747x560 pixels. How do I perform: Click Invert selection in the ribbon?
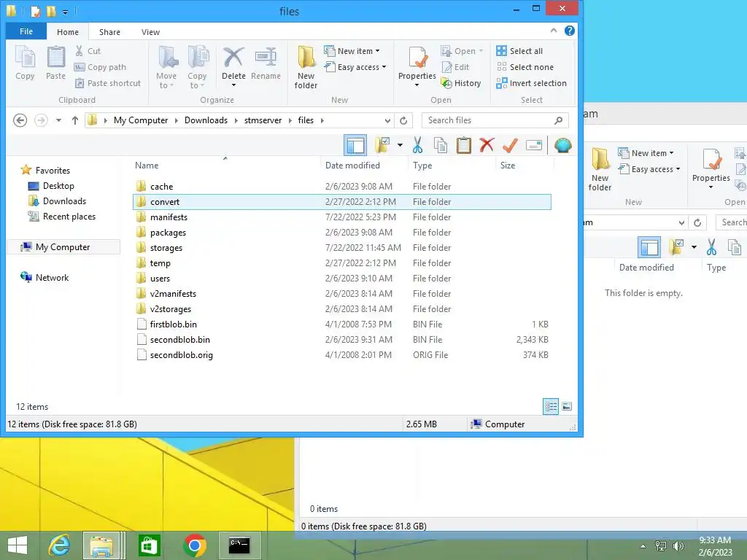tap(531, 83)
